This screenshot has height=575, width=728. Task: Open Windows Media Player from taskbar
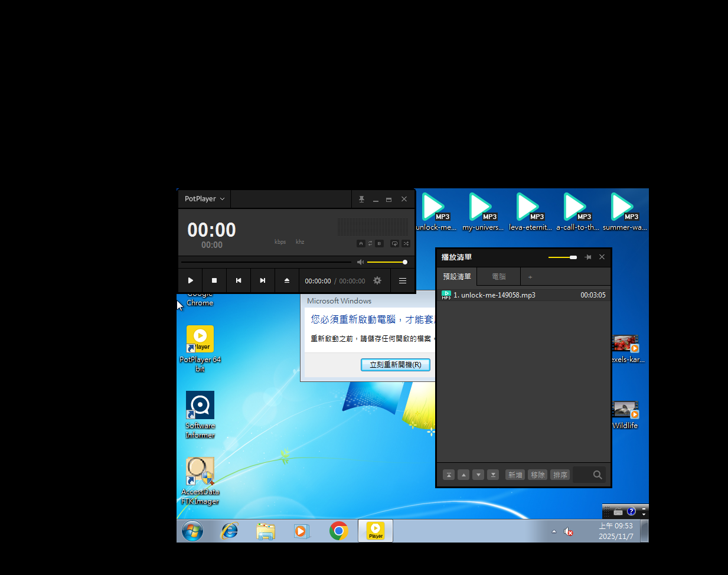tap(302, 531)
